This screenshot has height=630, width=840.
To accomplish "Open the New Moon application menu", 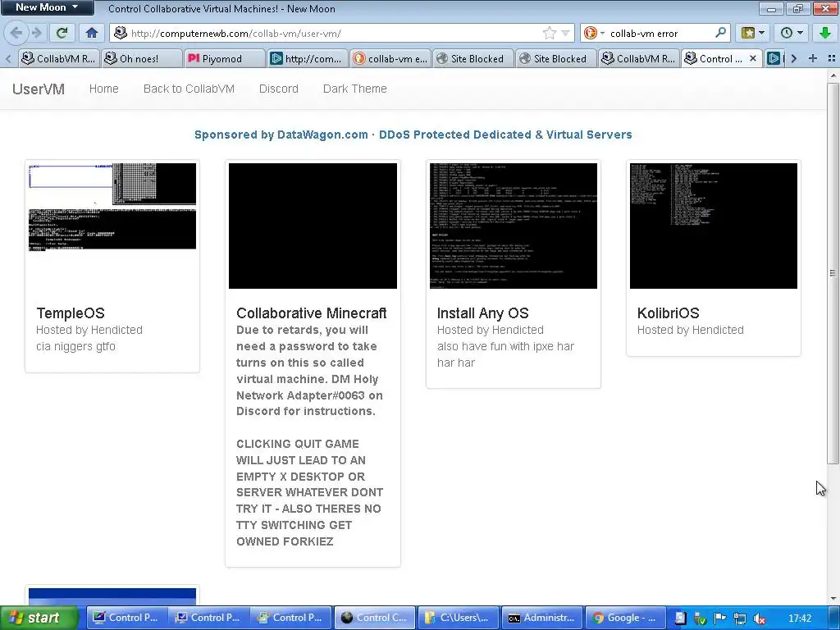I will (x=47, y=7).
